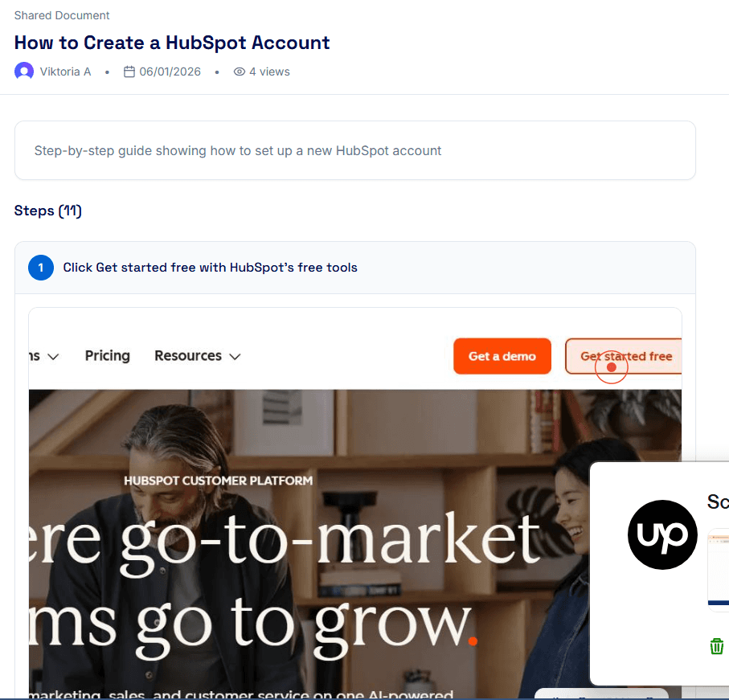Click the How to Create a HubSpot Account title
This screenshot has width=729, height=700.
pos(172,43)
